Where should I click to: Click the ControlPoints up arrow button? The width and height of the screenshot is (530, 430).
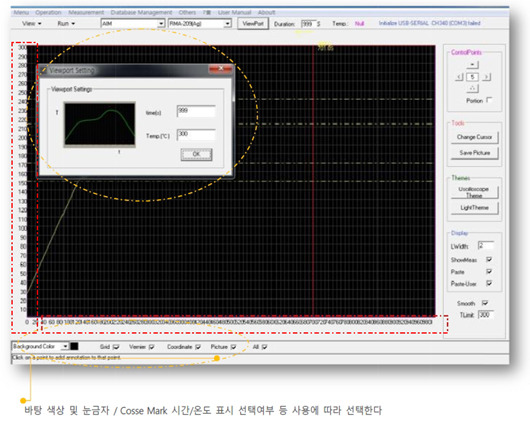point(472,64)
